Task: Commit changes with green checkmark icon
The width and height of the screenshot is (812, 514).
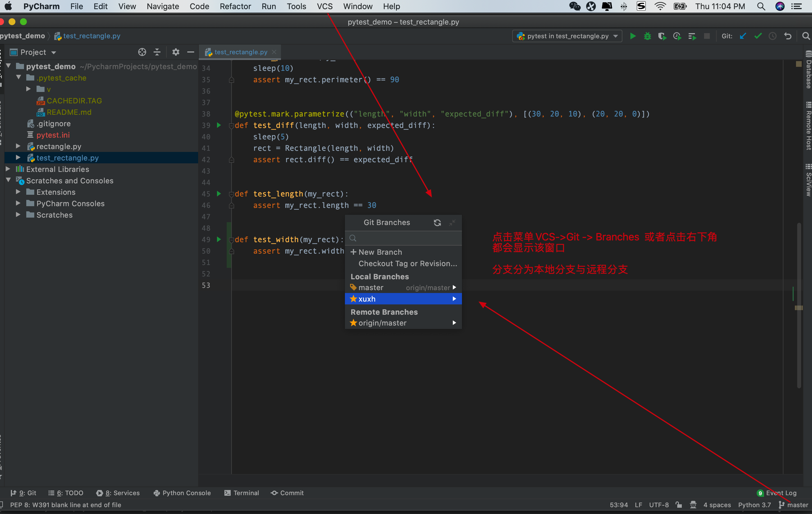Action: coord(758,36)
